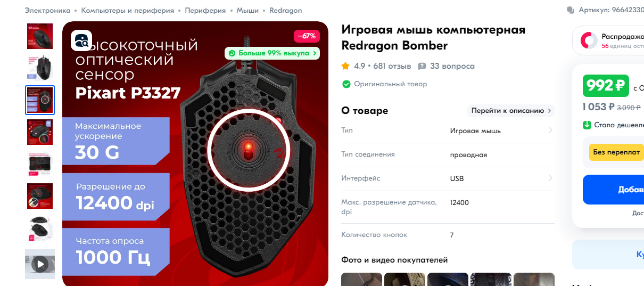Click the article number copy icon
Image resolution: width=644 pixels, height=286 pixels.
(571, 10)
